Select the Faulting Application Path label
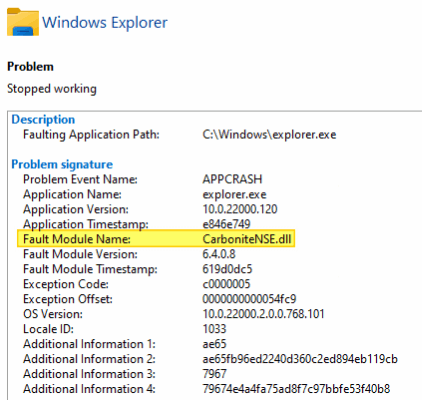 click(x=91, y=135)
